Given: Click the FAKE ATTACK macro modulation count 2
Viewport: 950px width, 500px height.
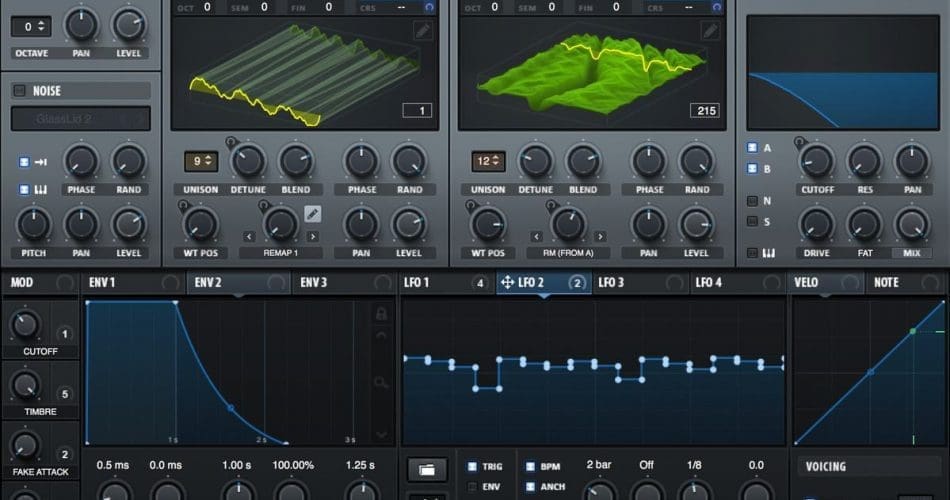Looking at the screenshot, I should point(65,454).
